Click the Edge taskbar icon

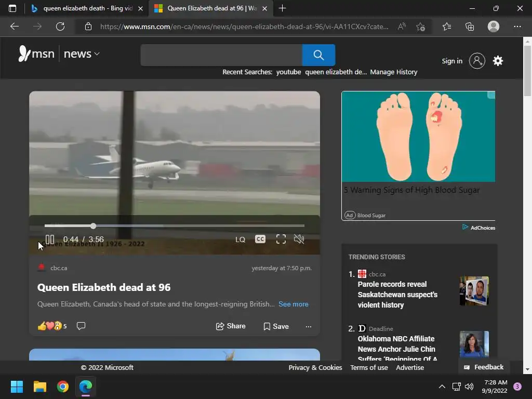coord(86,387)
